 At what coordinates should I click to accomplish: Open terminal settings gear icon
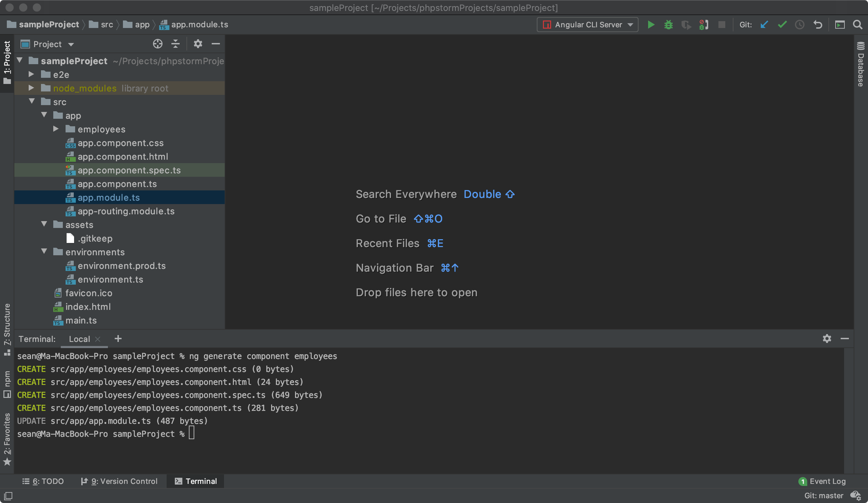coord(827,339)
